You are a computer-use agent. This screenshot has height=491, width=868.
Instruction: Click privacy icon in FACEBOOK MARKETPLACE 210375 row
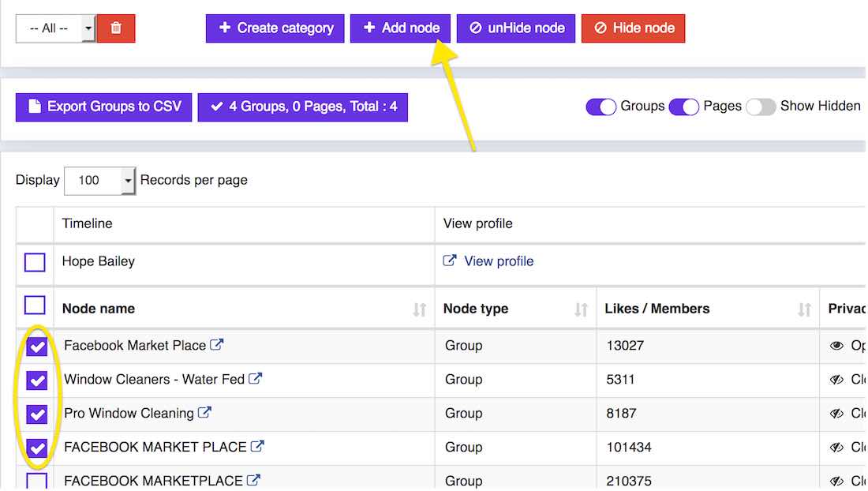(836, 481)
